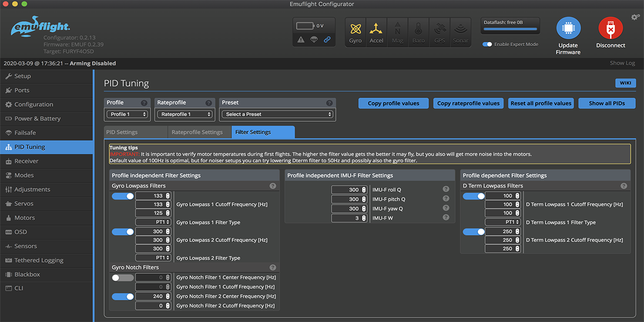Disable the Enable Expert Mode switch

[487, 44]
